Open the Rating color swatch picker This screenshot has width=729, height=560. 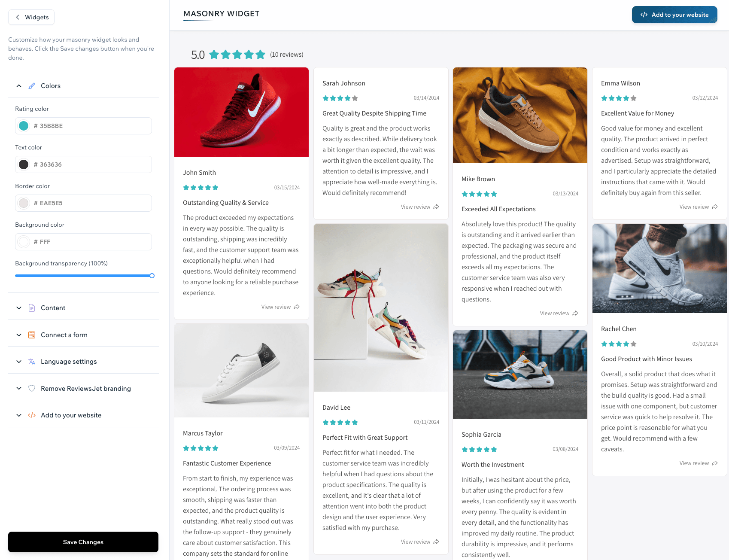[24, 126]
